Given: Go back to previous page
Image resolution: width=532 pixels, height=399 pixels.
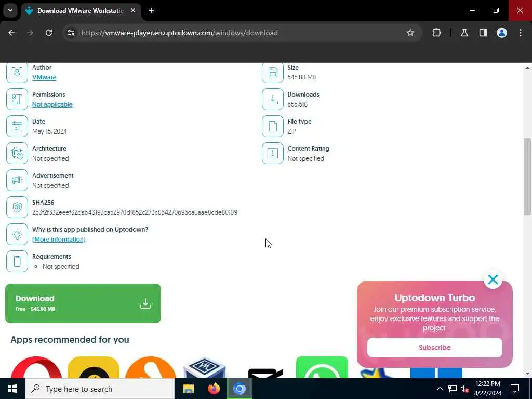Looking at the screenshot, I should (x=11, y=33).
